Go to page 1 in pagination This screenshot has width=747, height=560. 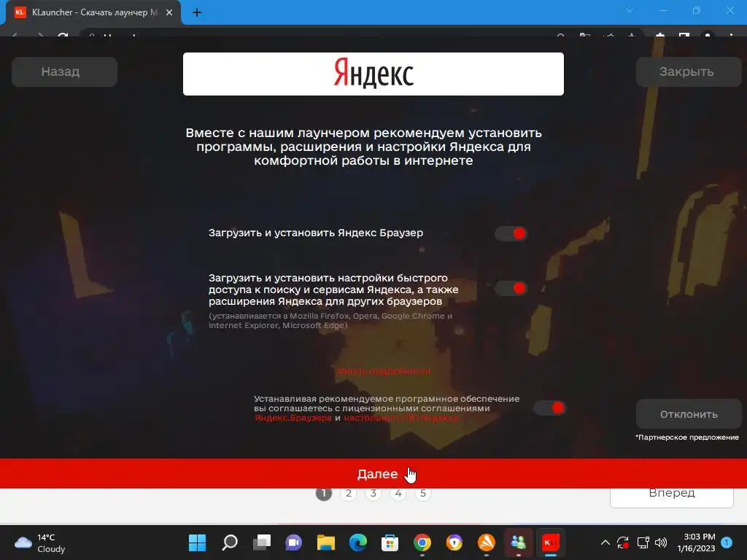tap(324, 494)
